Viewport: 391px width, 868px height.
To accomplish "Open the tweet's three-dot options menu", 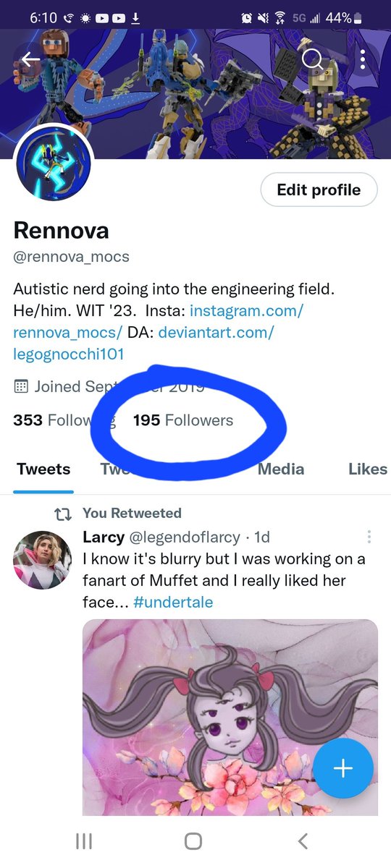I will (x=369, y=537).
